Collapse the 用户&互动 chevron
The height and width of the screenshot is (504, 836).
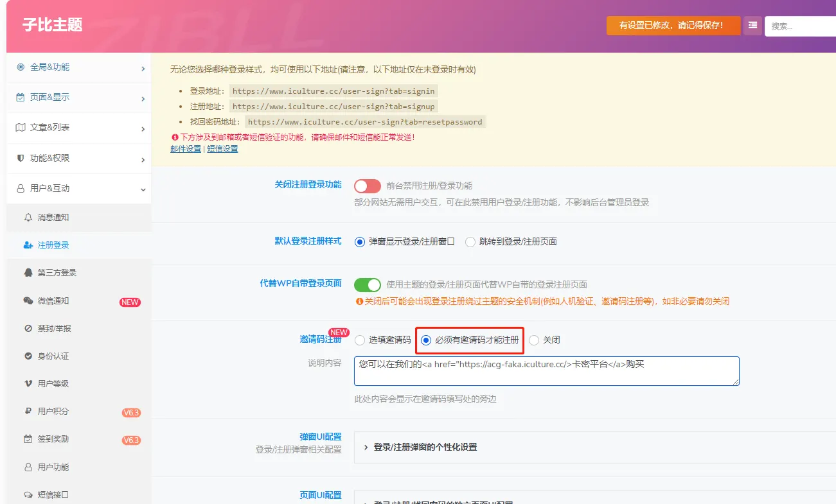pos(143,190)
